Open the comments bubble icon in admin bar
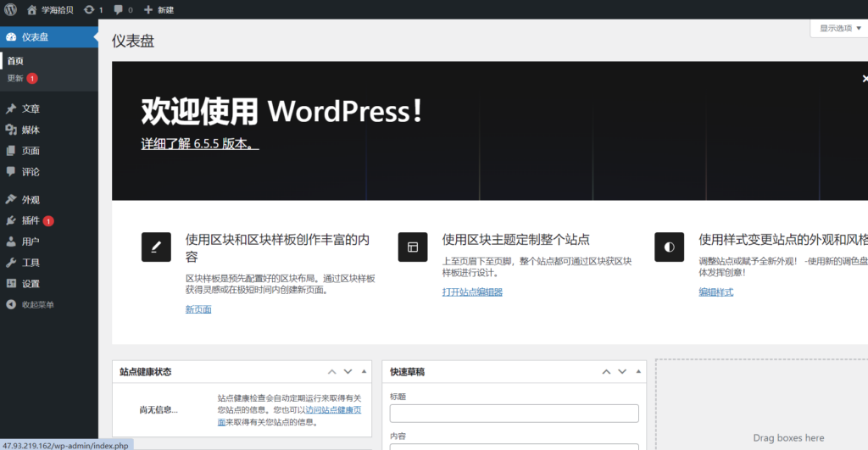This screenshot has width=868, height=450. coord(119,9)
